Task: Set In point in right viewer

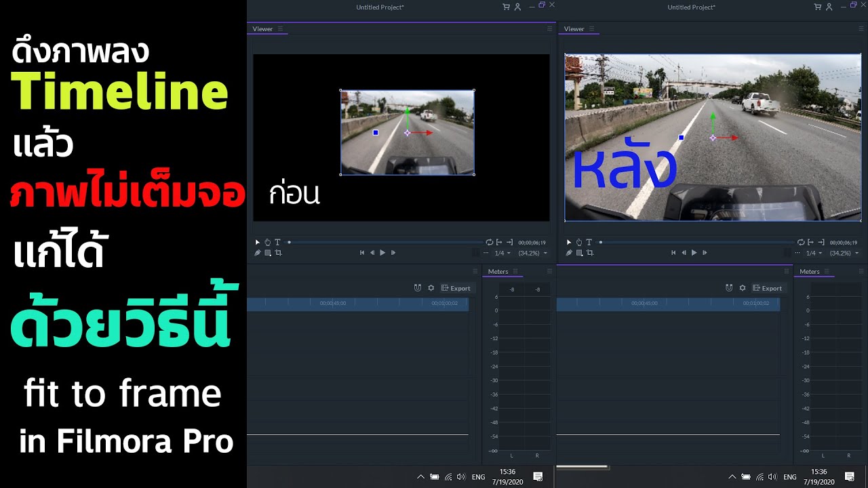Action: pos(810,242)
